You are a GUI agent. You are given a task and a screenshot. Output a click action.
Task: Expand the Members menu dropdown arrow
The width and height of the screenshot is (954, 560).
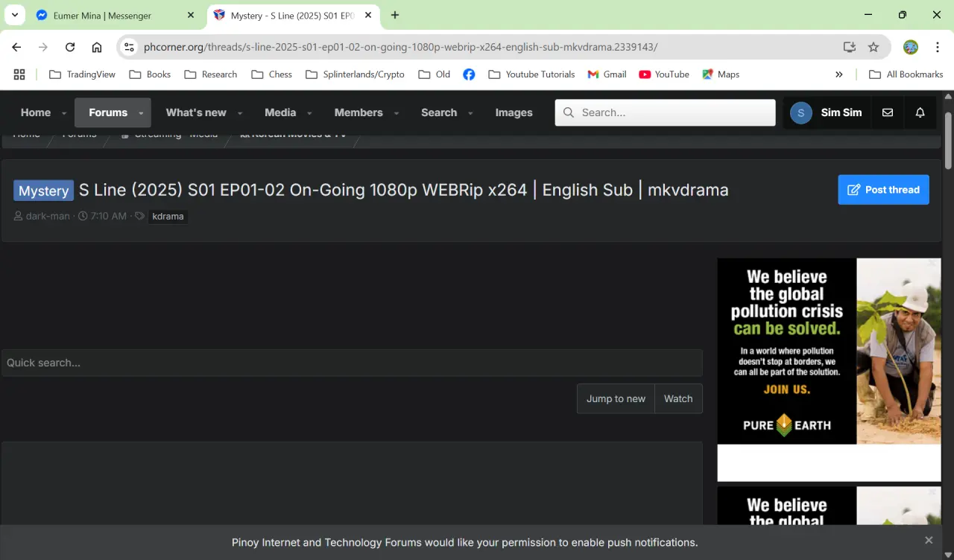point(397,113)
